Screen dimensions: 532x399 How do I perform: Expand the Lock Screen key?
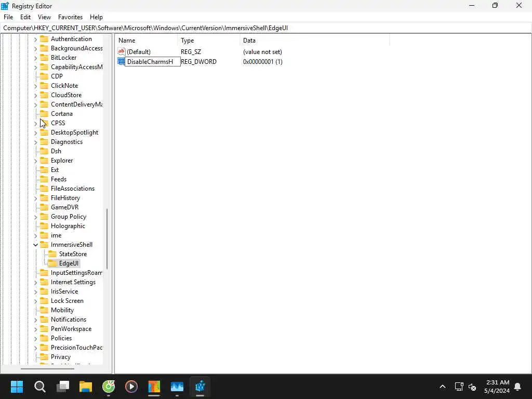coord(36,301)
